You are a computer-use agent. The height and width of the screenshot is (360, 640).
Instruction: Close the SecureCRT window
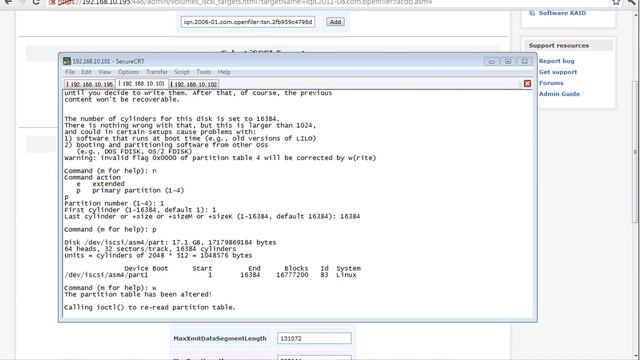[x=524, y=61]
